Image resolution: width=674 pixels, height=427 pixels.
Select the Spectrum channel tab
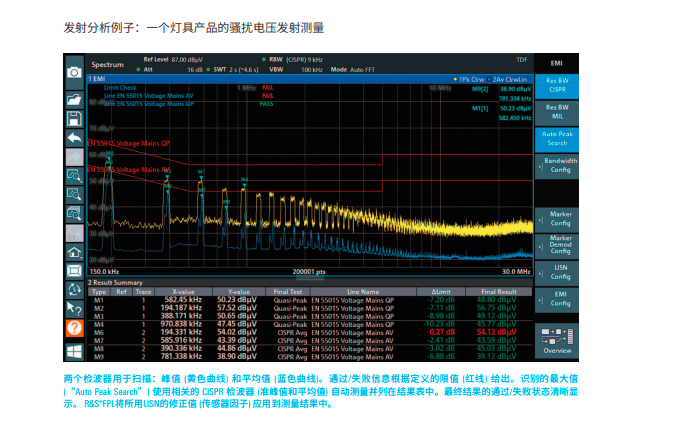[108, 64]
